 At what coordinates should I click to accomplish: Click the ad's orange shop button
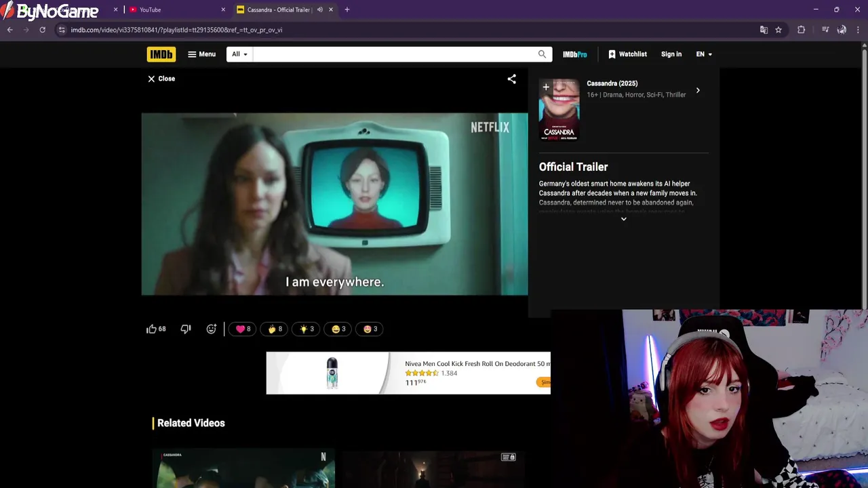(x=544, y=382)
